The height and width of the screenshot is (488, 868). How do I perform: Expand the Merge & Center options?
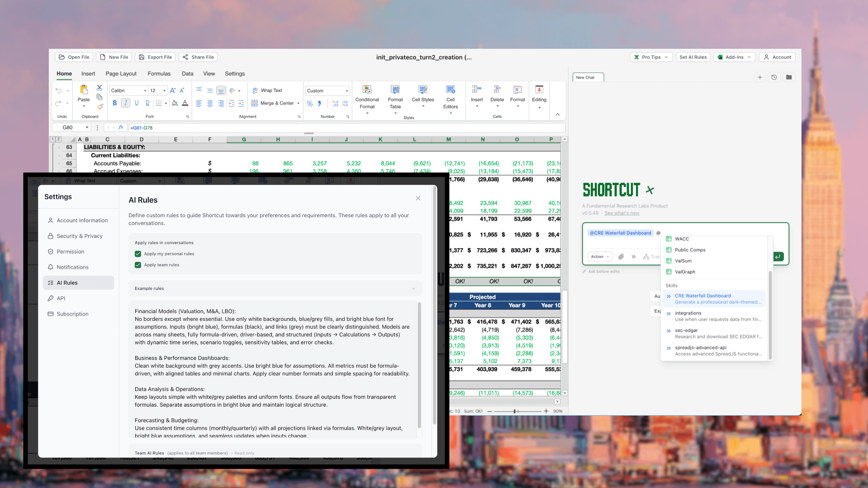298,103
